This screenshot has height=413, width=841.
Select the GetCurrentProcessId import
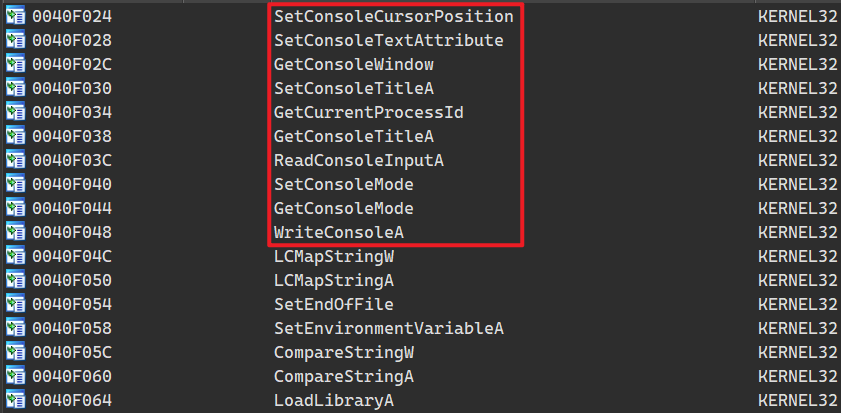click(368, 113)
